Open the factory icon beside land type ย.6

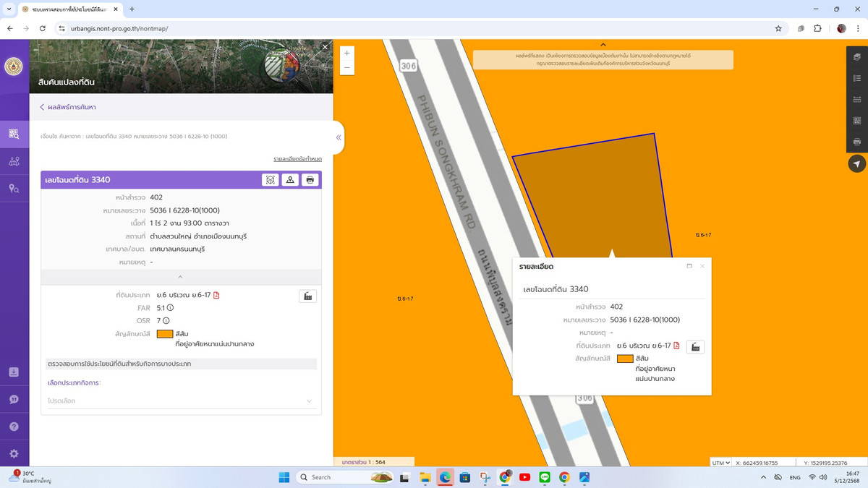pos(307,296)
